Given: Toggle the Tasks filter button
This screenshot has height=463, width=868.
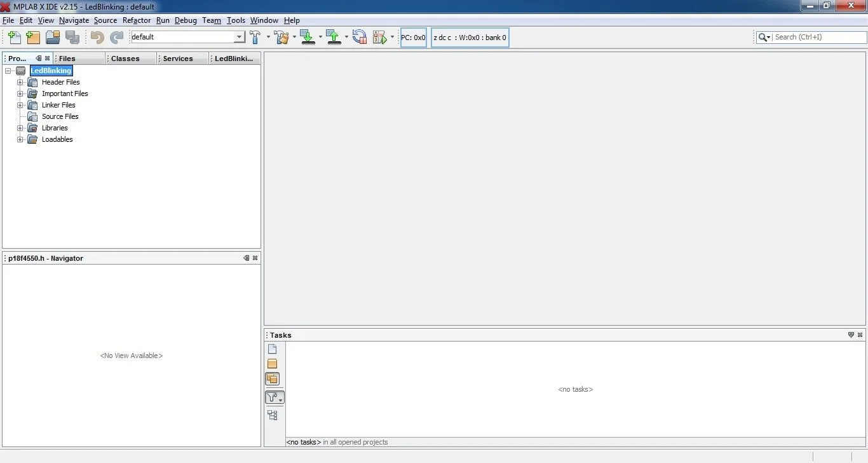Looking at the screenshot, I should click(275, 397).
